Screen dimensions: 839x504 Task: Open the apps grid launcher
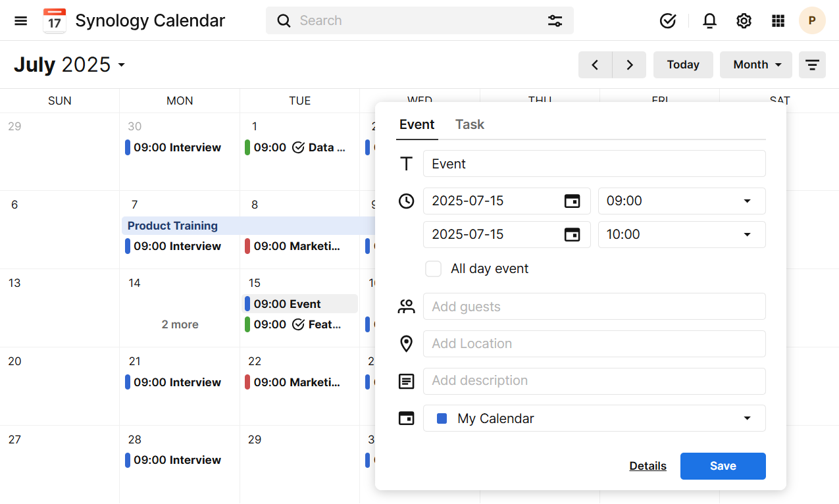tap(778, 21)
